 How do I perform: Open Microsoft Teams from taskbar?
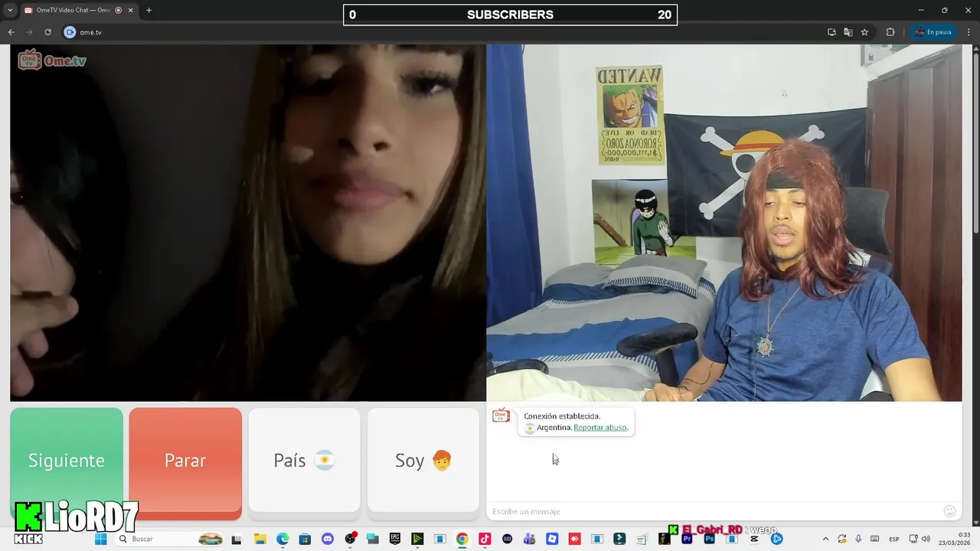(529, 539)
